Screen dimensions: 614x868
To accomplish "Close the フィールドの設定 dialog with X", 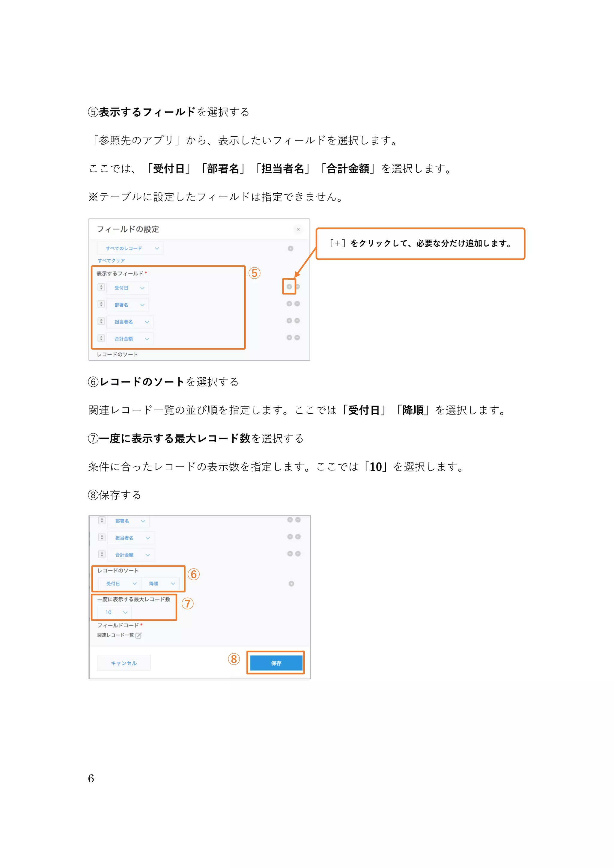I will click(x=298, y=230).
